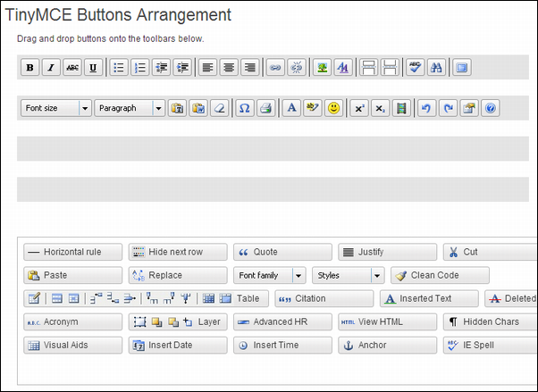This screenshot has height=392, width=538.
Task: Select the Anchor button
Action: coord(388,346)
